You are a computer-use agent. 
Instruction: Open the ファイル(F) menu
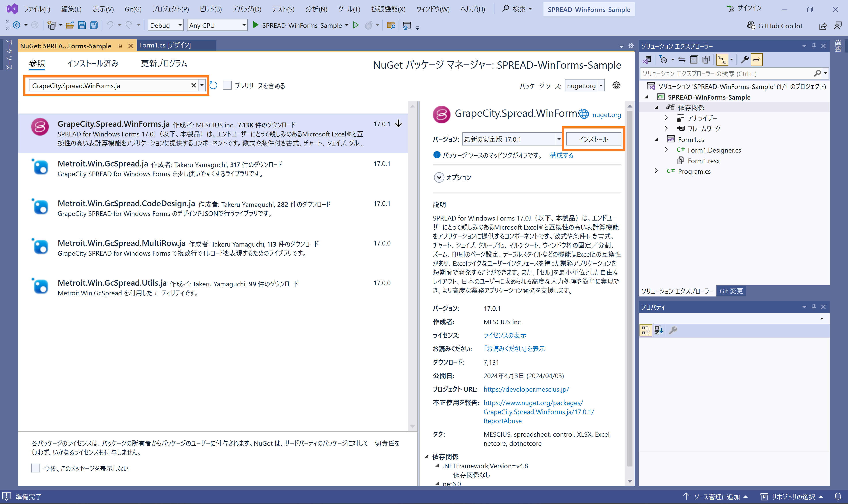pos(37,9)
